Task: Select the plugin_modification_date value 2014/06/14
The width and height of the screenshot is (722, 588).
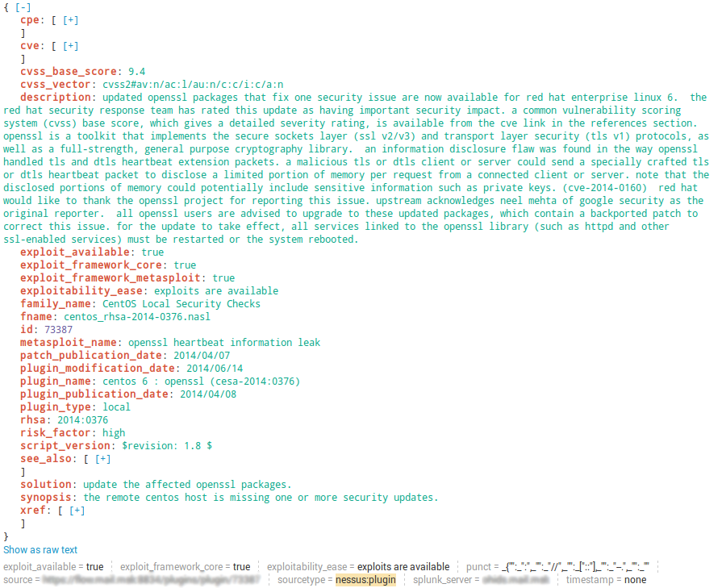Action: click(215, 368)
